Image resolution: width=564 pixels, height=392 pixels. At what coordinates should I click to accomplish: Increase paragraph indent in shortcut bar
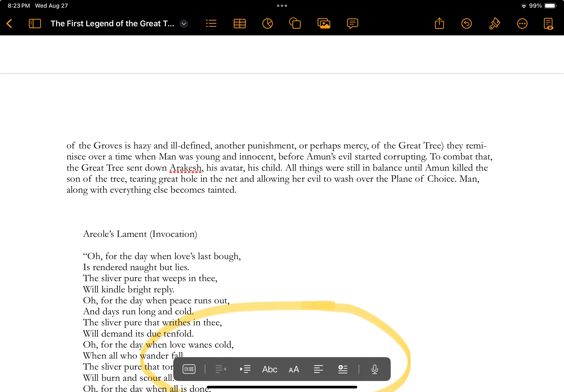(x=245, y=369)
